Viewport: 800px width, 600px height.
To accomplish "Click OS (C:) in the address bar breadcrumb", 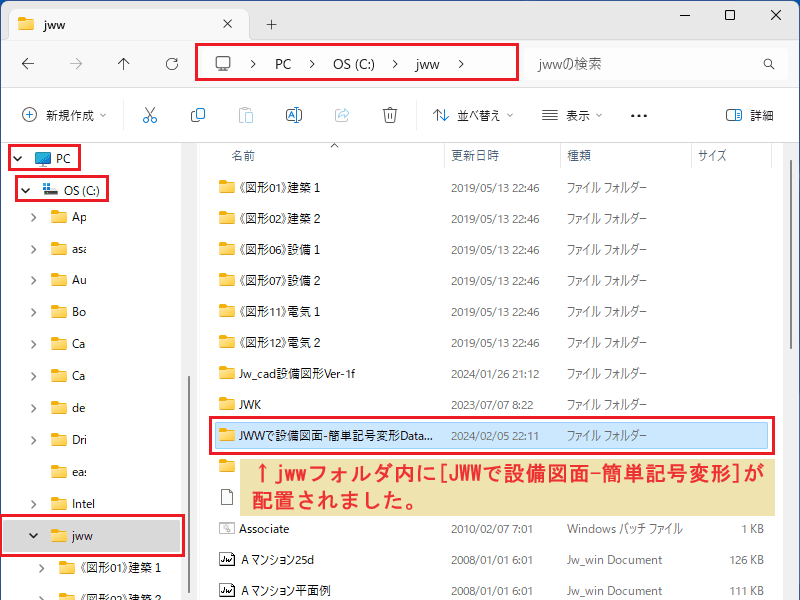I will tap(353, 62).
